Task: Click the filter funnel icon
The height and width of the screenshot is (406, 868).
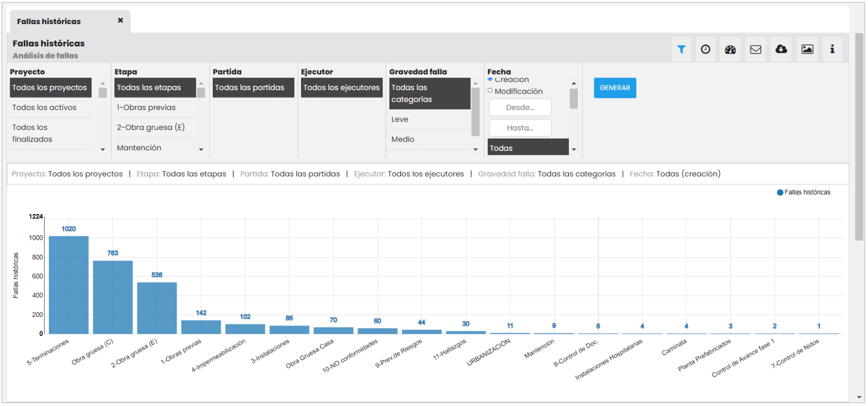Action: [681, 49]
